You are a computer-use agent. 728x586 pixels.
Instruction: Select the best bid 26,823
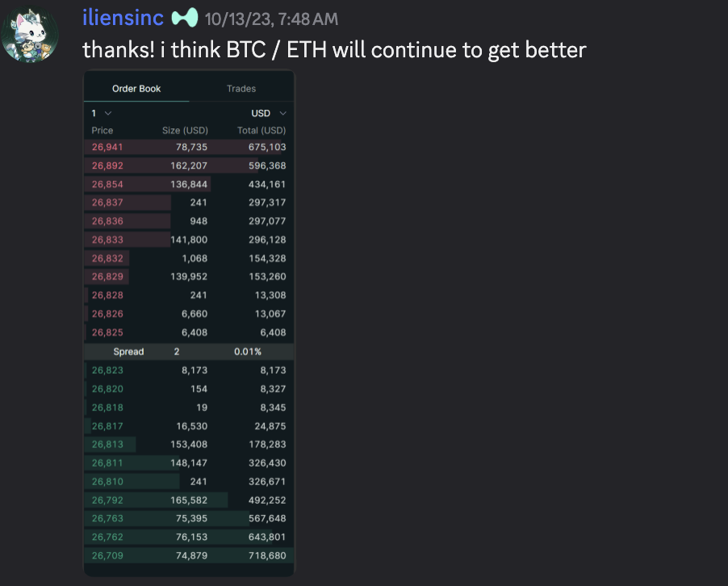coord(107,370)
